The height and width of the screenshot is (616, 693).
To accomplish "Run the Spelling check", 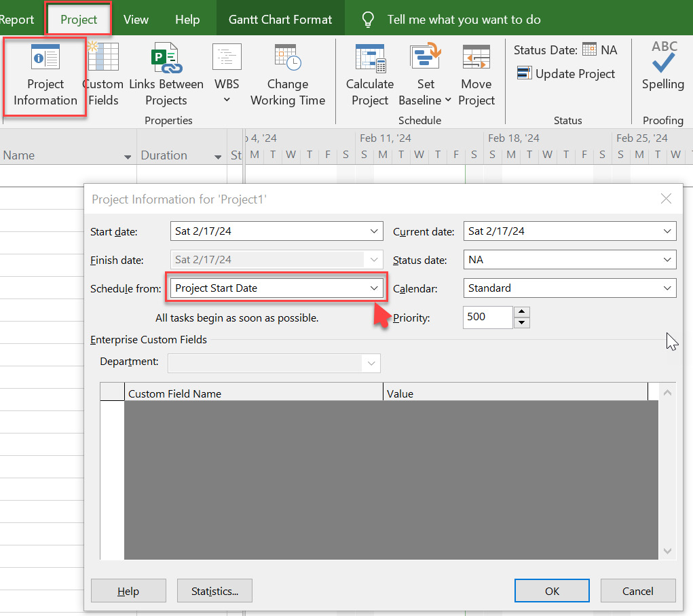I will pyautogui.click(x=663, y=66).
